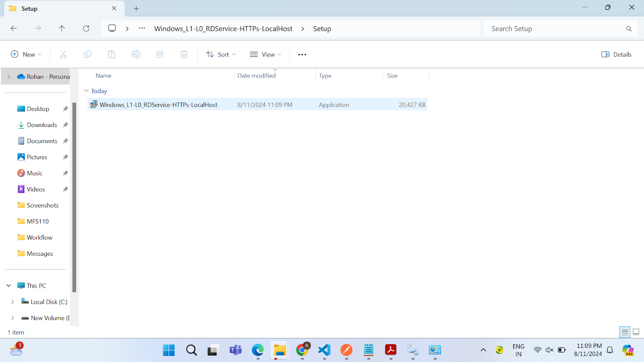Screen dimensions: 644x362
Task: Open the weather widget on taskbar
Action: point(17,349)
